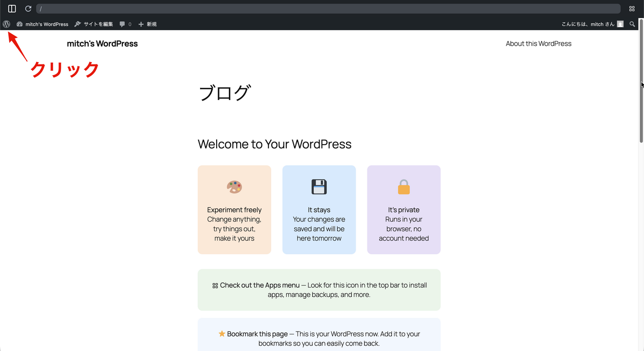644x351 pixels.
Task: Click the vertical page scrollbar thumb
Action: pos(641,81)
